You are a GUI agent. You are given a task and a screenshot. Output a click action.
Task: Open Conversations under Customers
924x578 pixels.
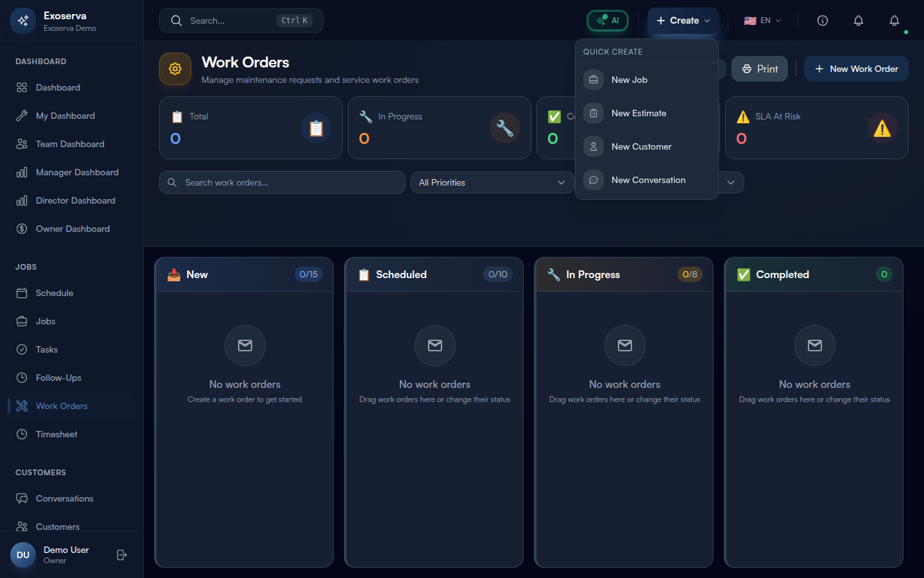pos(64,498)
